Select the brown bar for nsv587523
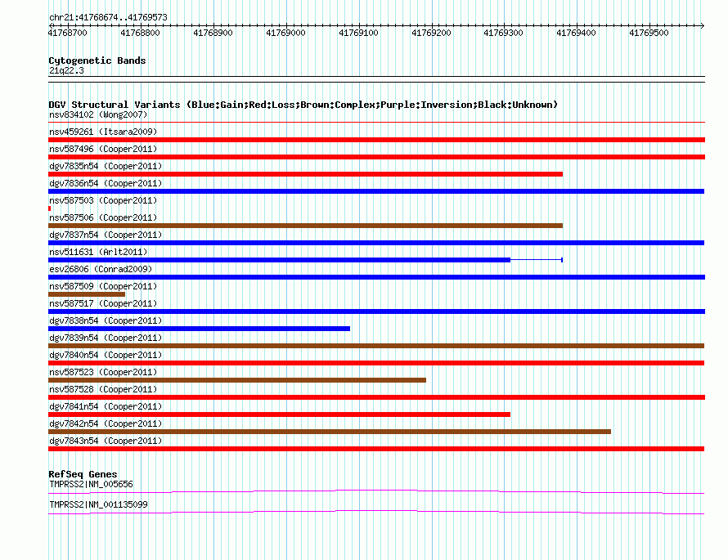Image resolution: width=728 pixels, height=560 pixels. pyautogui.click(x=237, y=380)
